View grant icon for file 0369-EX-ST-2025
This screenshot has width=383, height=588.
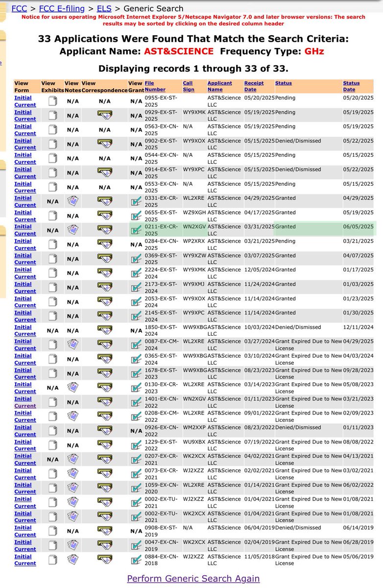pos(136,259)
